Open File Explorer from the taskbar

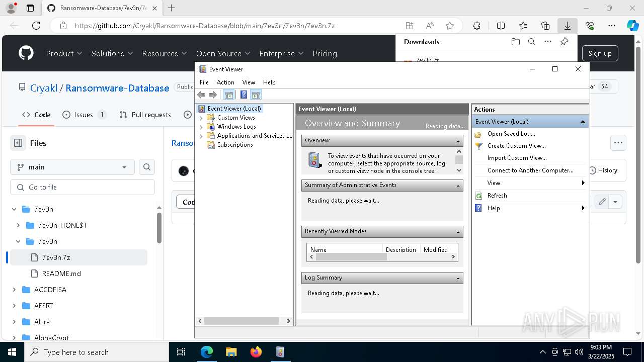(x=231, y=352)
